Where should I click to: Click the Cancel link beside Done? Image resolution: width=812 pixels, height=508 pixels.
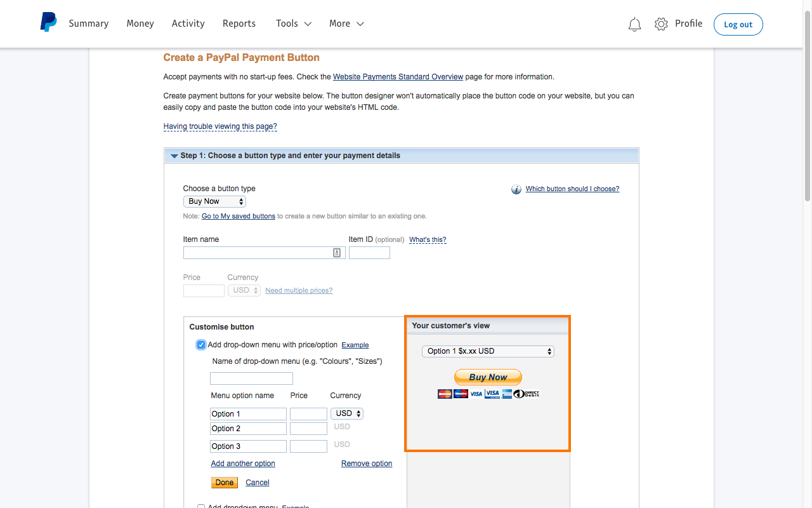[258, 483]
